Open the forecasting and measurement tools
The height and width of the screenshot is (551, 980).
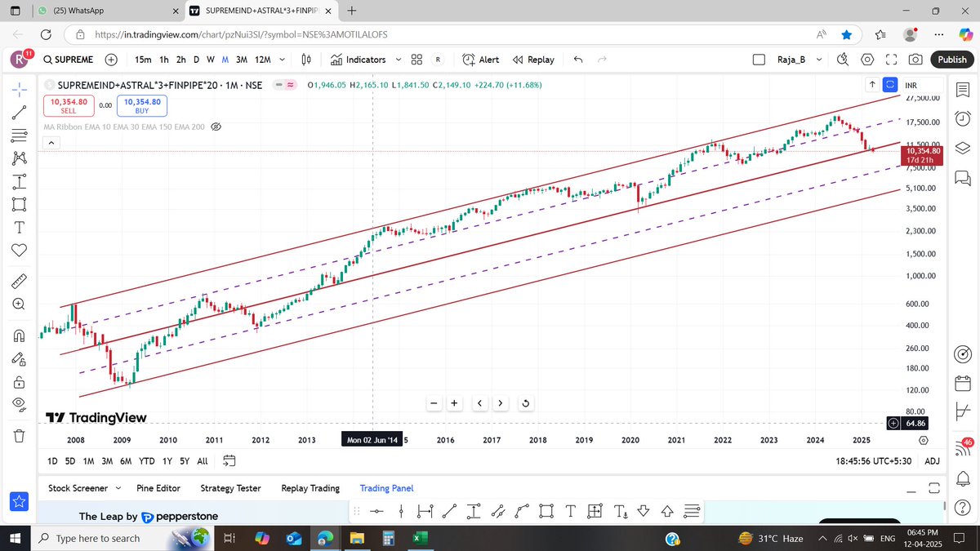20,180
